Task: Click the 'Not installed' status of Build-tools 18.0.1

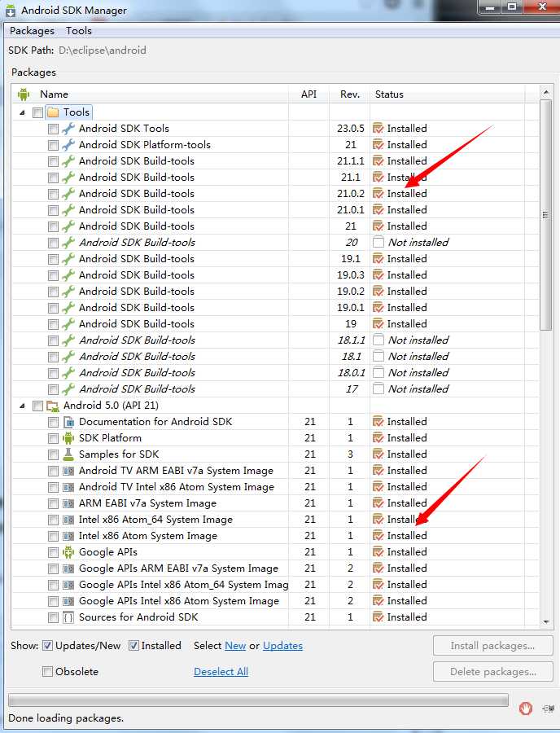Action: coord(418,373)
